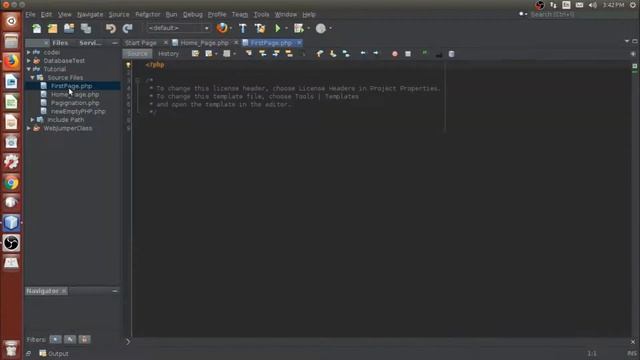Expand the WebJumperClass project node
Image resolution: width=640 pixels, height=360 pixels.
29,128
